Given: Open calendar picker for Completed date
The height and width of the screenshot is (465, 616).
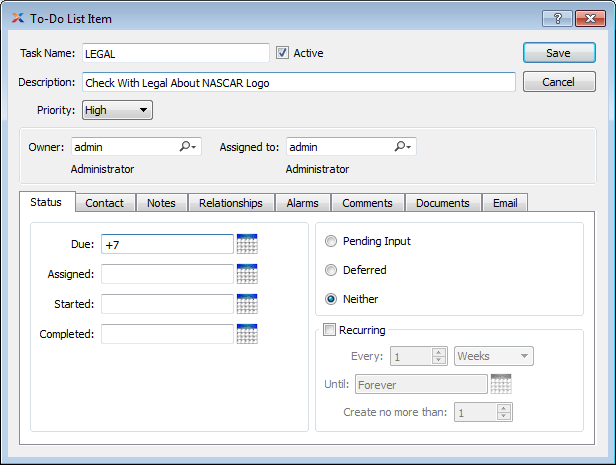Looking at the screenshot, I should coord(247,334).
